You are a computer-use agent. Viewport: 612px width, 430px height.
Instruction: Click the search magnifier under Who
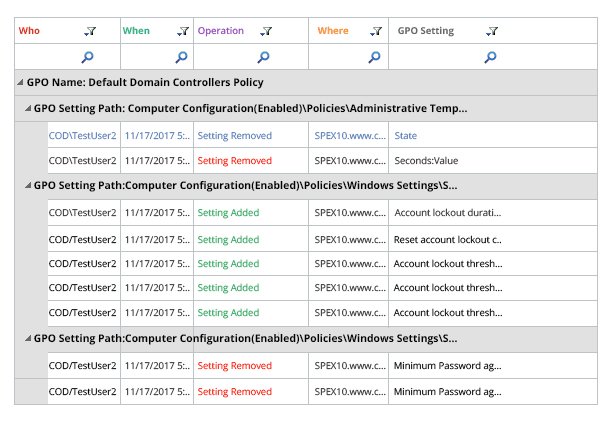coord(87,57)
